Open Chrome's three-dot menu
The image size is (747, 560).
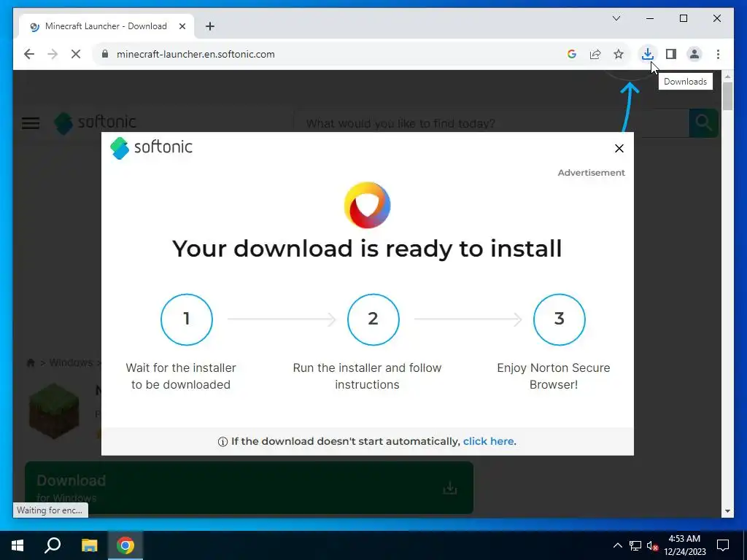[x=718, y=54]
